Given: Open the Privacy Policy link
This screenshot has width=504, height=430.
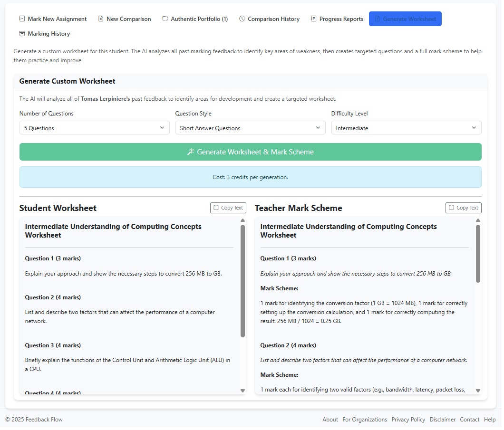Looking at the screenshot, I should tap(408, 420).
